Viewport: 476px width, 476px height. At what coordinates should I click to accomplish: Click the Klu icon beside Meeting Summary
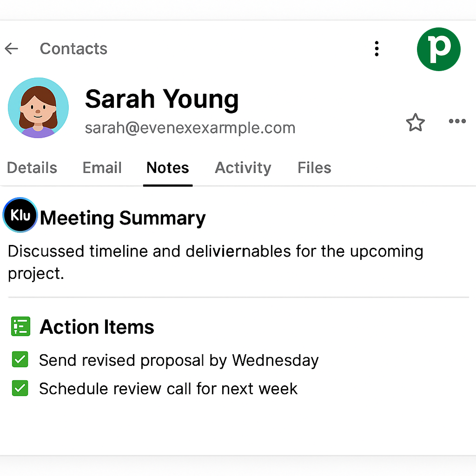20,215
